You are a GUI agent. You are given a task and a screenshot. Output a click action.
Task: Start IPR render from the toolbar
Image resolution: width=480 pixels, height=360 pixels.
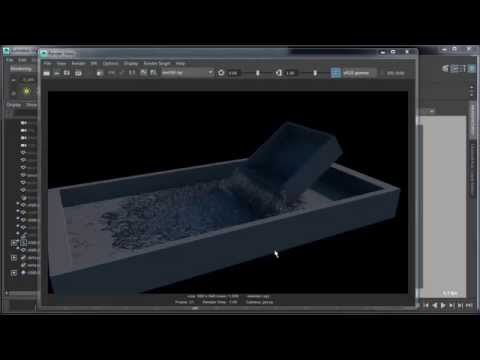78,73
